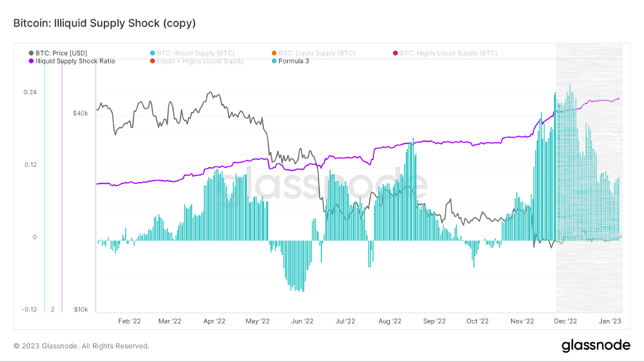Click the Formula 3 legend label
This screenshot has width=644, height=362.
(x=295, y=61)
